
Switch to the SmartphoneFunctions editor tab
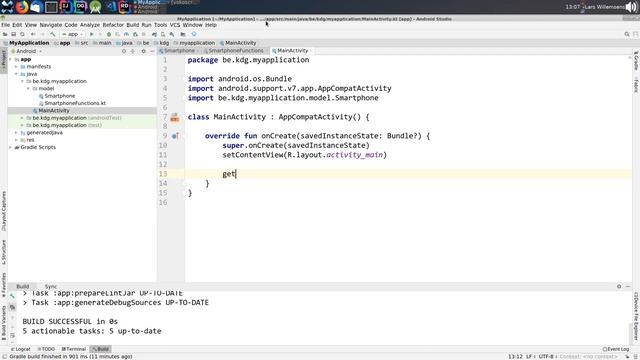(x=235, y=51)
